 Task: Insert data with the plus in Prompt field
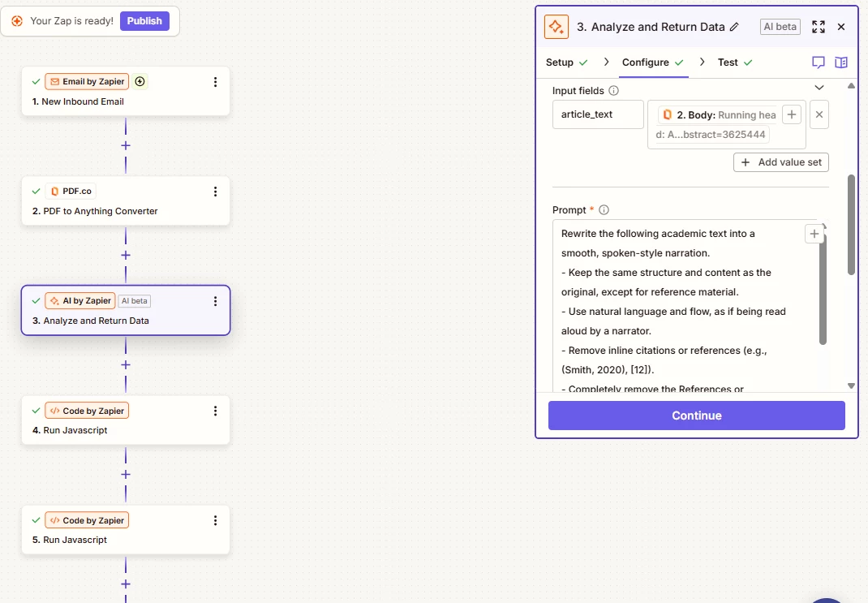click(x=814, y=235)
